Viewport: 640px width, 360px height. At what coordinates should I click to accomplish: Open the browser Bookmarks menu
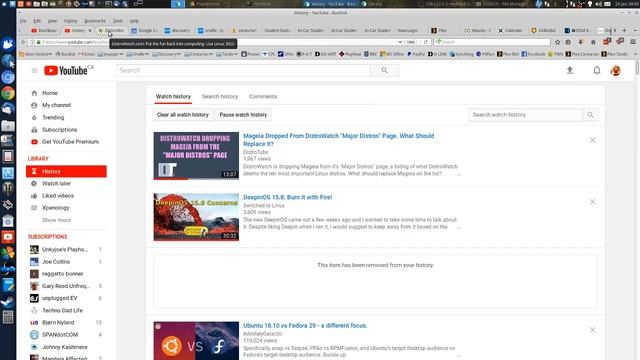[95, 21]
